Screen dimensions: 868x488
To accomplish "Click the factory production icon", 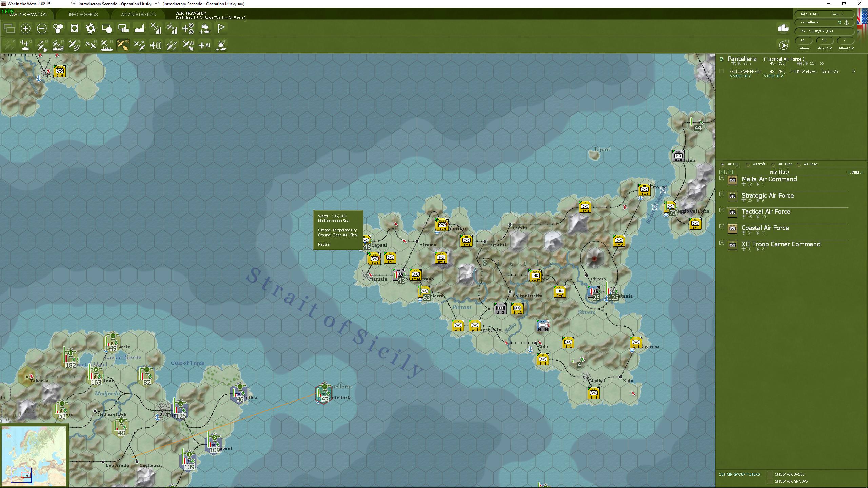I will [139, 28].
